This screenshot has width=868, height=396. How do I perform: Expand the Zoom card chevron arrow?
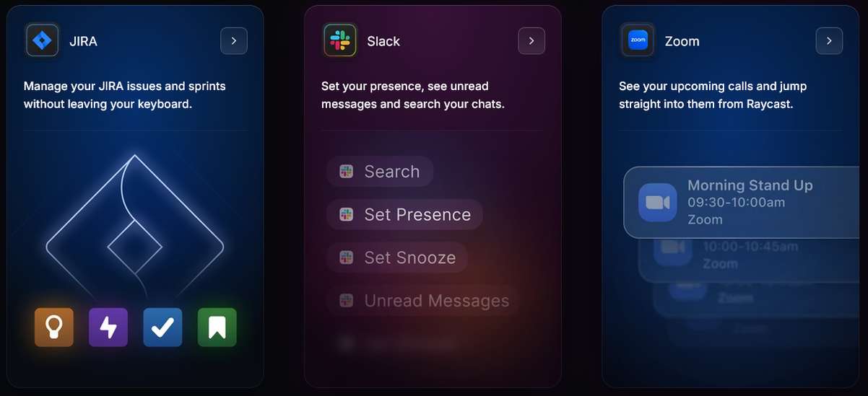coord(829,41)
